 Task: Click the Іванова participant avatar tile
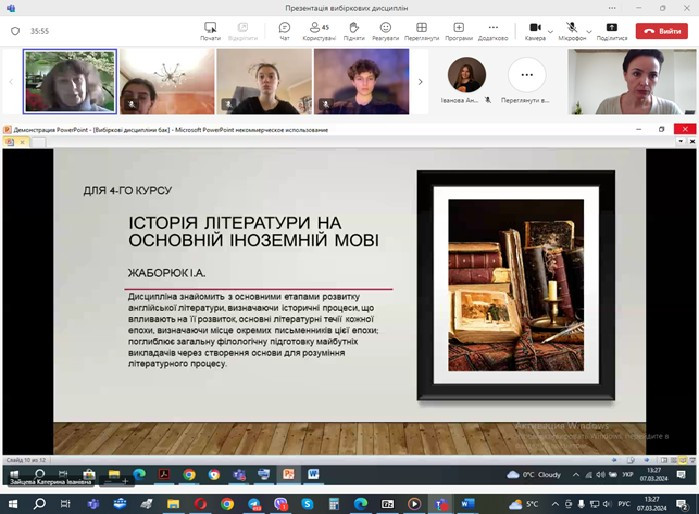466,76
